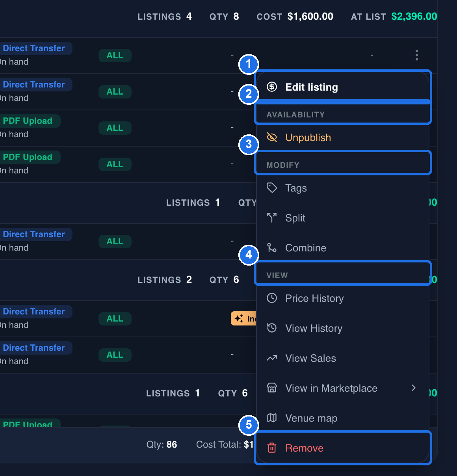This screenshot has width=457, height=476.
Task: Click the Tags label icon
Action: point(272,188)
